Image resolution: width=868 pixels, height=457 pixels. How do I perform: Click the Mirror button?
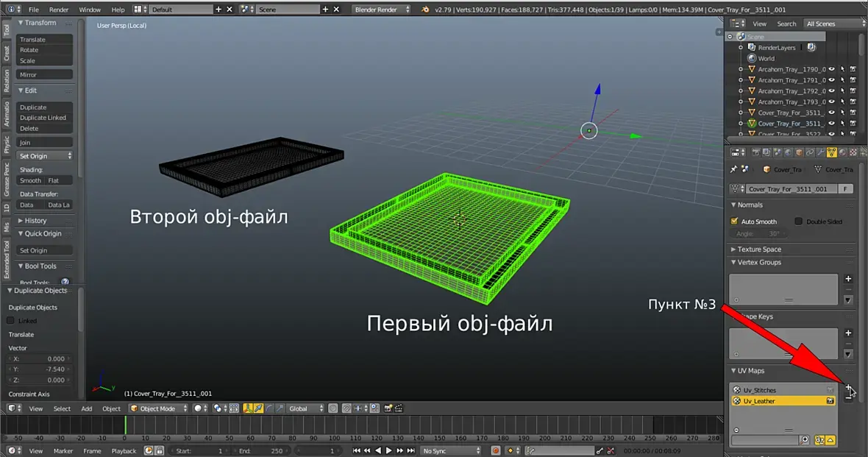point(44,74)
